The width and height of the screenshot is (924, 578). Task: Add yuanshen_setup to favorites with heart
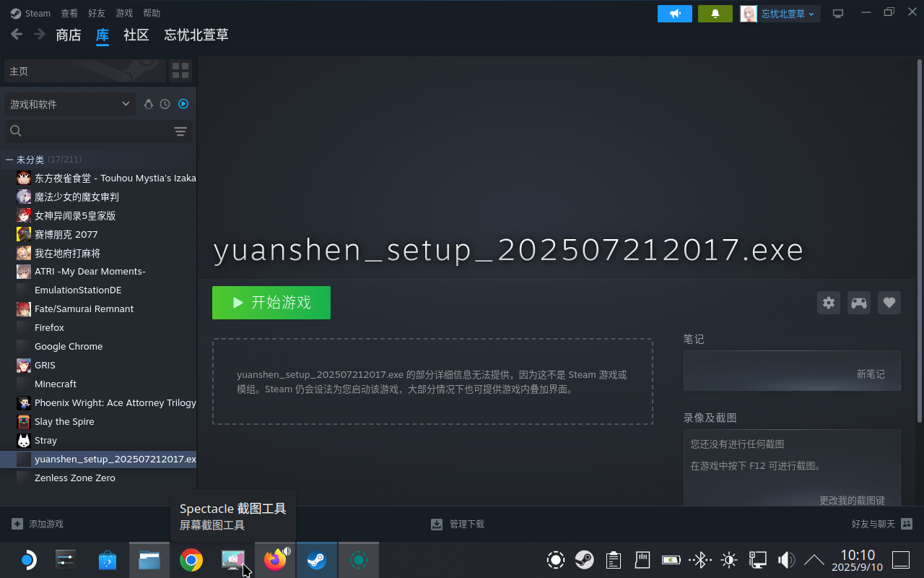point(889,303)
